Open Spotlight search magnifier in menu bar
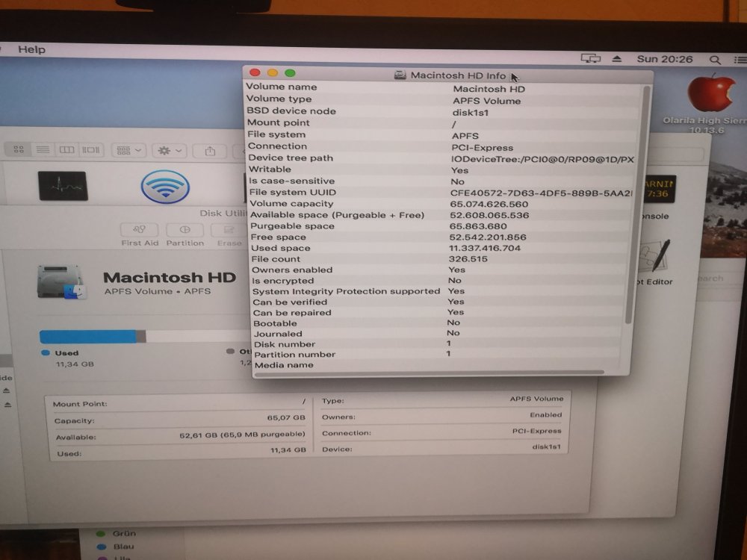The height and width of the screenshot is (560, 747). click(714, 60)
